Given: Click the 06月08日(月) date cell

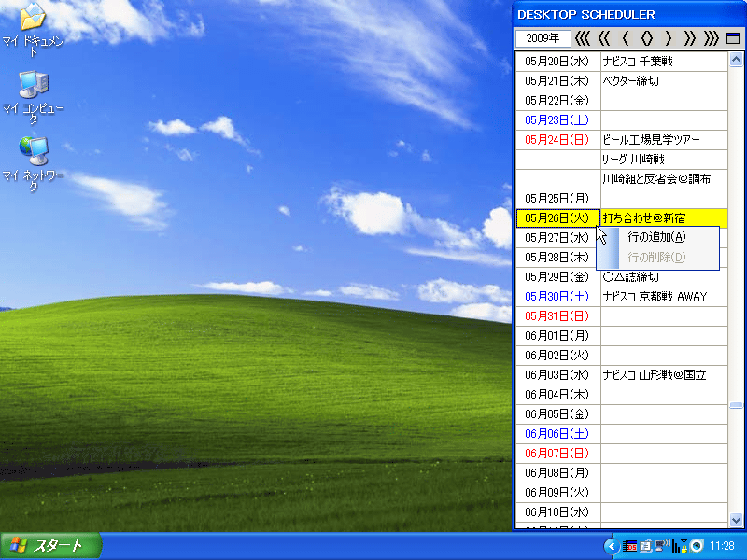Looking at the screenshot, I should click(x=557, y=473).
